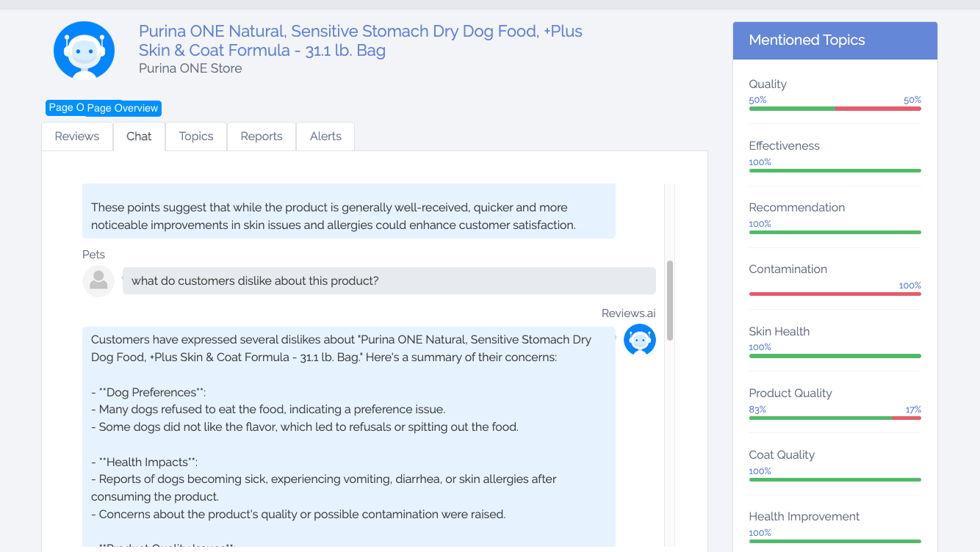Click the 100% label beside Contamination
Viewport: 980px width, 552px height.
(911, 285)
